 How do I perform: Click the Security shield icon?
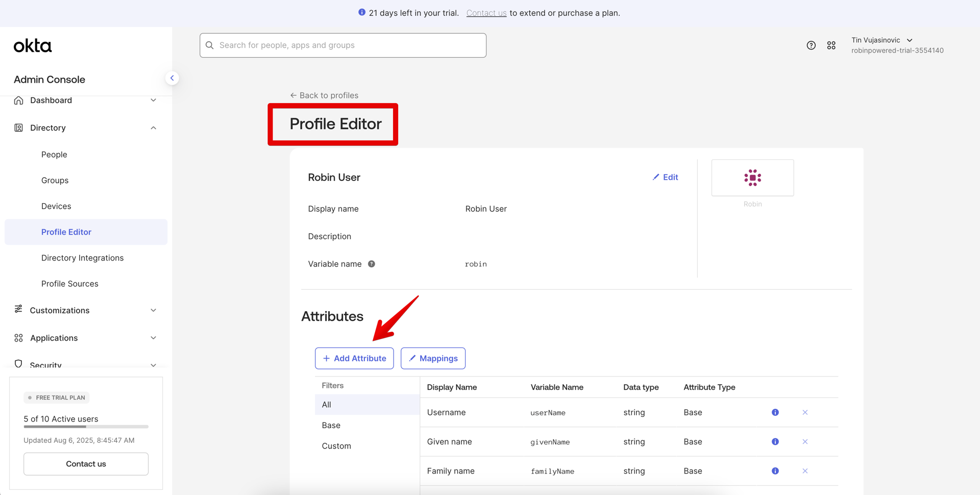19,364
